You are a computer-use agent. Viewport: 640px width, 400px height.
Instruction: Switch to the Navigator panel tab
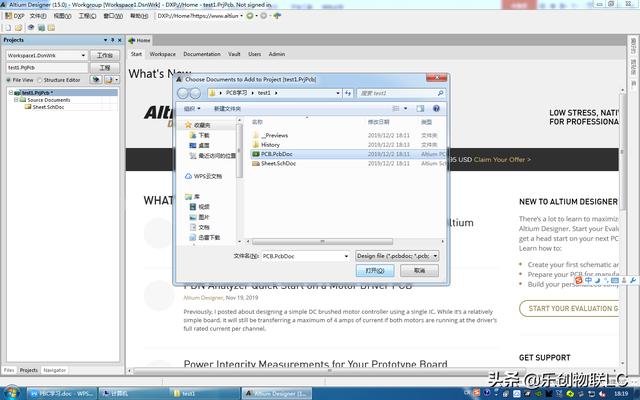pyautogui.click(x=54, y=370)
